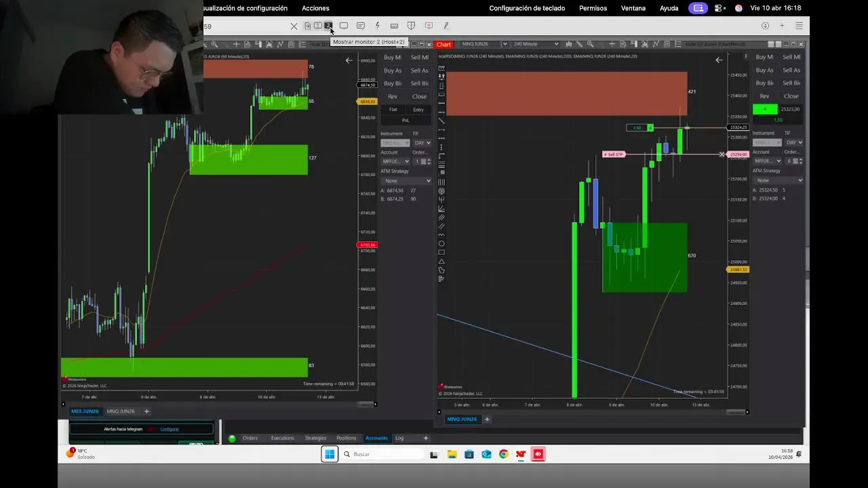Click back arrow on MNQ chart
The height and width of the screenshot is (488, 868).
[x=719, y=60]
